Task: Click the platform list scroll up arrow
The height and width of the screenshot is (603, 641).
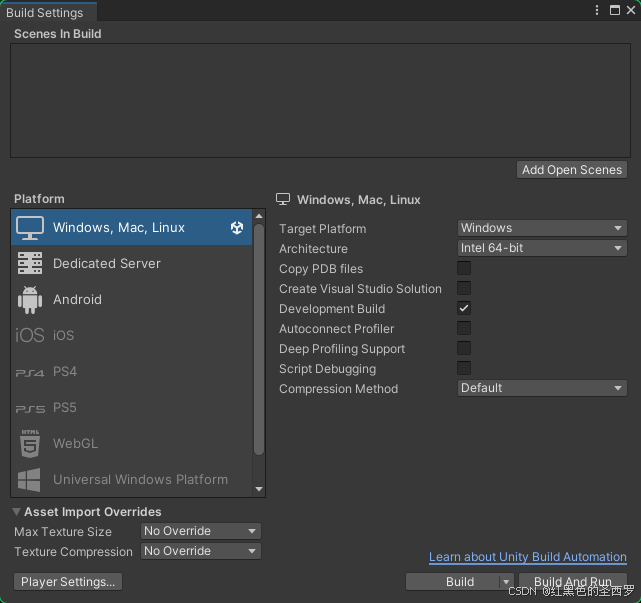Action: (x=259, y=216)
